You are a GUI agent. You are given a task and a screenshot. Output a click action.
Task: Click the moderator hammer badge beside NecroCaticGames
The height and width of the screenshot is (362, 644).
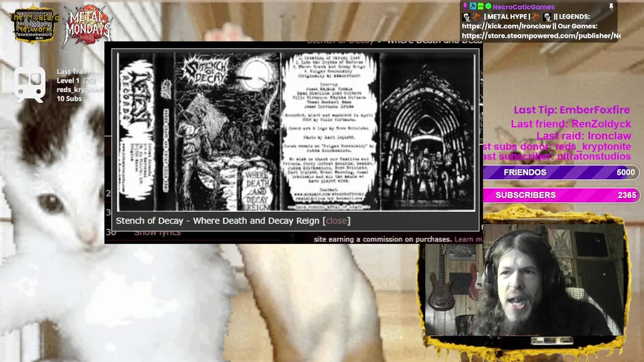click(472, 6)
